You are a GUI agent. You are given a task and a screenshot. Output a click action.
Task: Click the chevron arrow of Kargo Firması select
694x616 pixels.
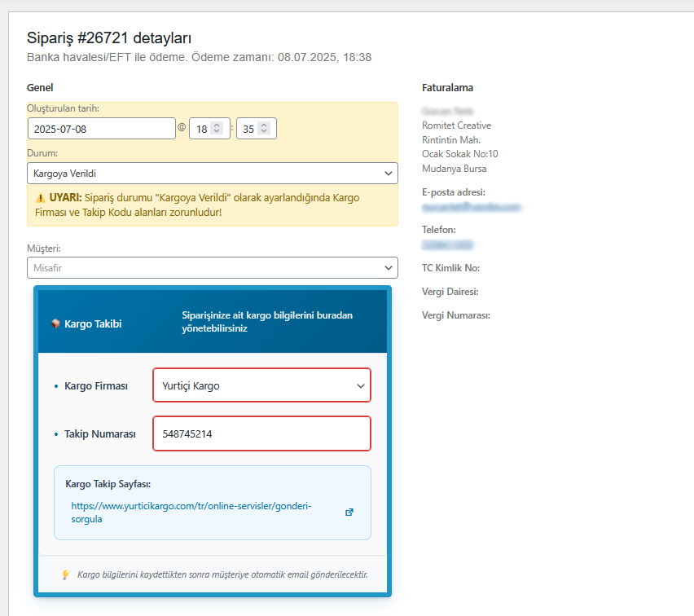(x=360, y=386)
